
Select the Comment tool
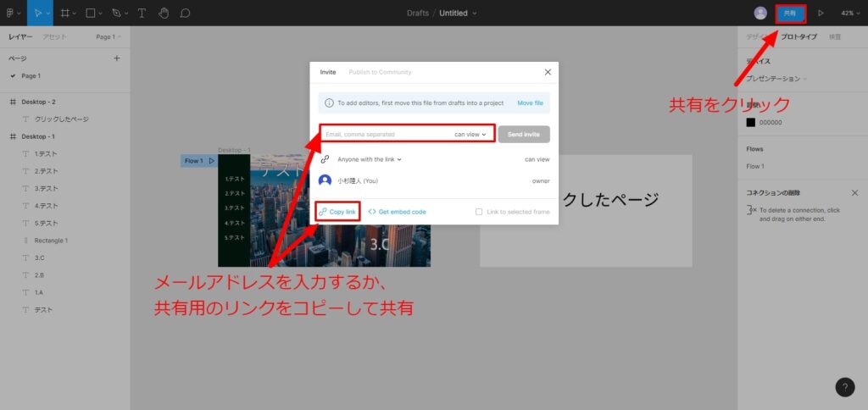click(185, 13)
